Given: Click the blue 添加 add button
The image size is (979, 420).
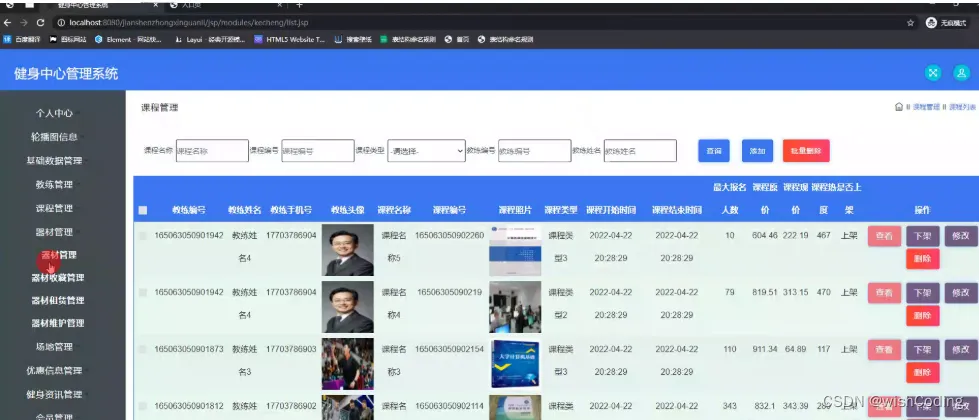Looking at the screenshot, I should pyautogui.click(x=757, y=151).
